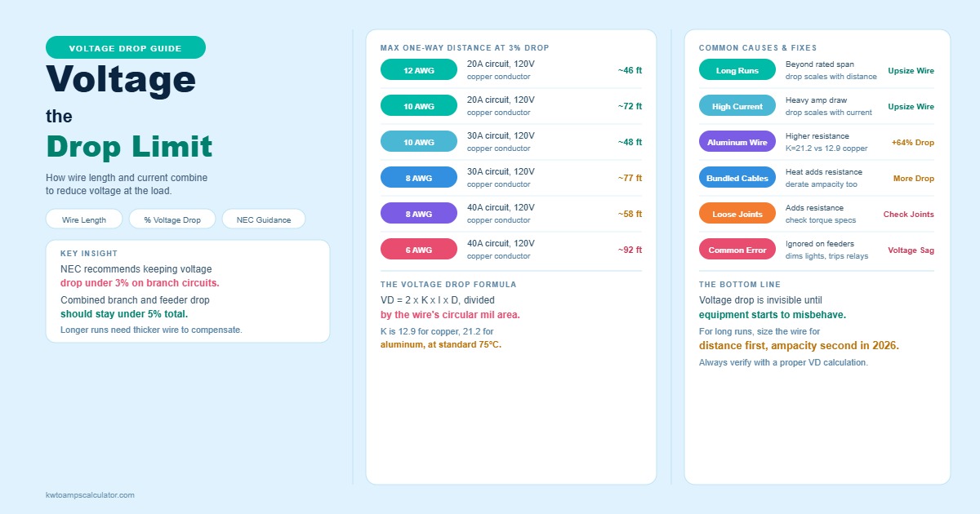Click the +64% Drop text
Screen dimensions: 980x514
pos(913,143)
